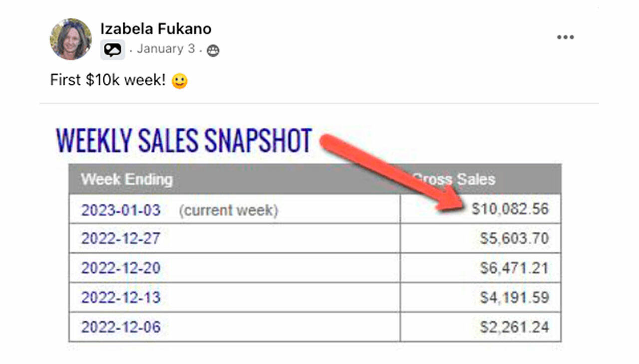Open the 2022-12-13 week link
The height and width of the screenshot is (364, 639).
pos(121,298)
